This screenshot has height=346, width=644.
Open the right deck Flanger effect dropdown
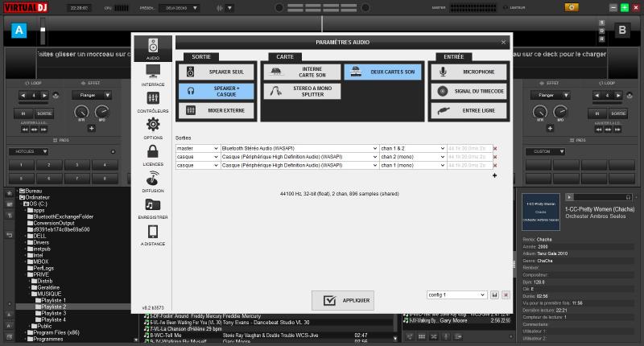pos(550,95)
